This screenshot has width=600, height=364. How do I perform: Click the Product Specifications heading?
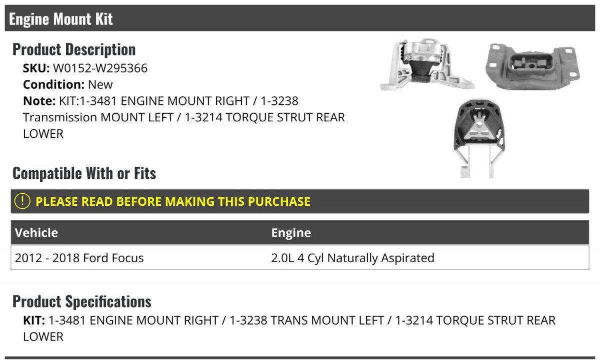pyautogui.click(x=82, y=302)
